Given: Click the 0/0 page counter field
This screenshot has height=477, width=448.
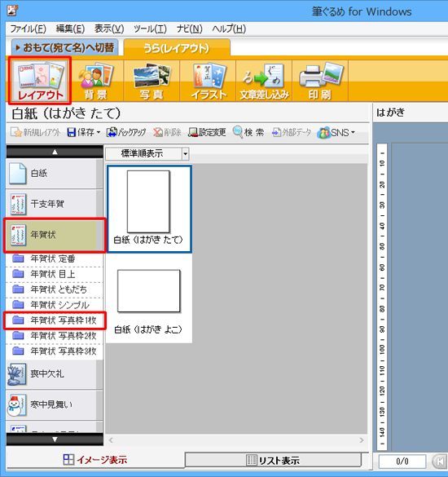Looking at the screenshot, I should 402,462.
